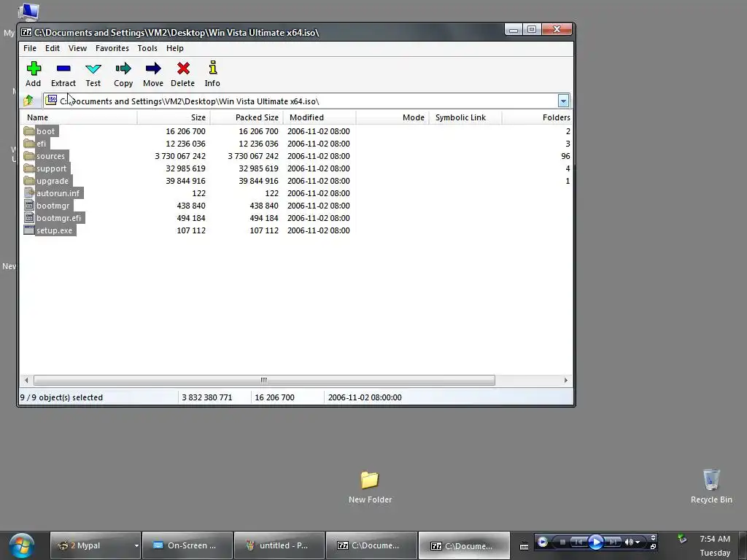Click stop in taskbar media player

tap(562, 542)
